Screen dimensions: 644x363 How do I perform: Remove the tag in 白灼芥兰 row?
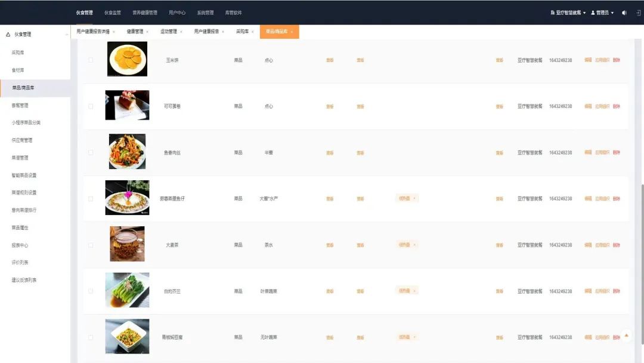tap(414, 291)
